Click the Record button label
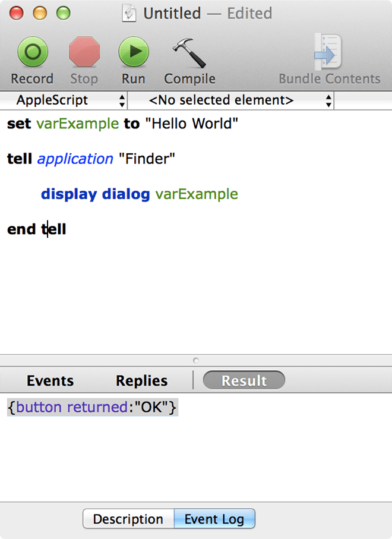The image size is (392, 539). pos(32,78)
